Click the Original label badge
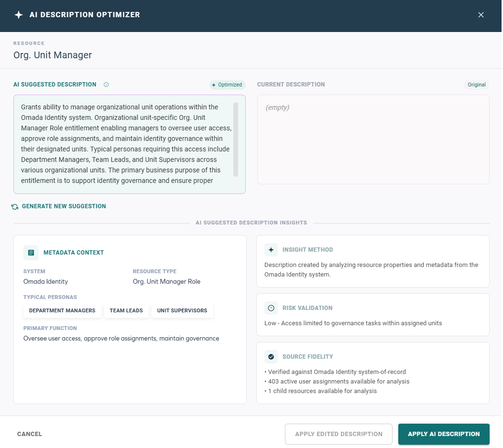The width and height of the screenshot is (503, 448). coord(476,85)
